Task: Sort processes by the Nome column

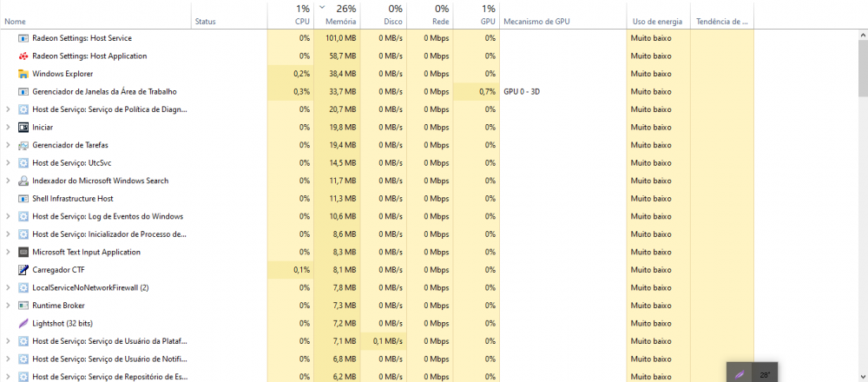Action: coord(16,21)
